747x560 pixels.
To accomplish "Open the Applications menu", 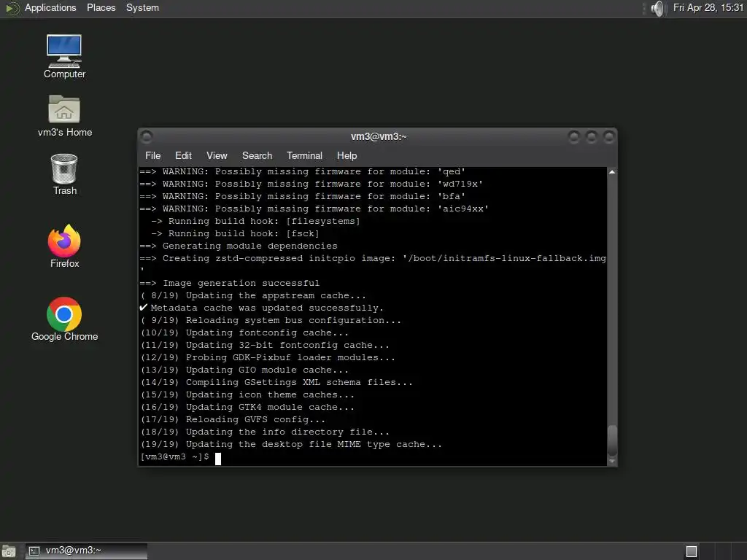I will coord(50,8).
